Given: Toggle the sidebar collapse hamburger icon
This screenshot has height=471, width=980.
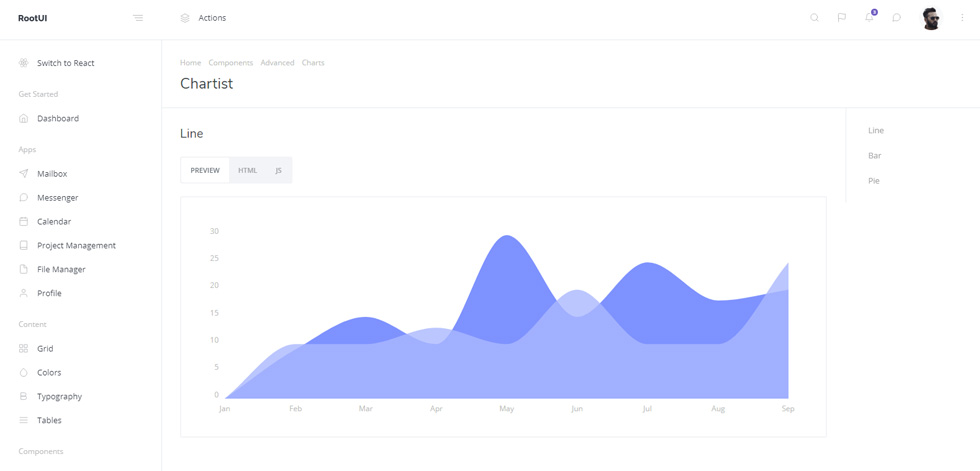Looking at the screenshot, I should coord(138,18).
